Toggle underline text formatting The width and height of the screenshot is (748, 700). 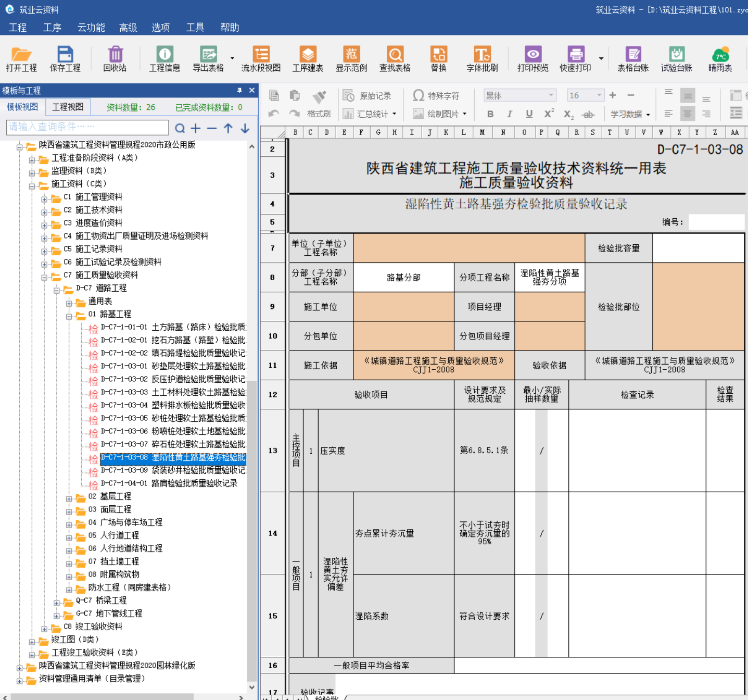coord(529,114)
